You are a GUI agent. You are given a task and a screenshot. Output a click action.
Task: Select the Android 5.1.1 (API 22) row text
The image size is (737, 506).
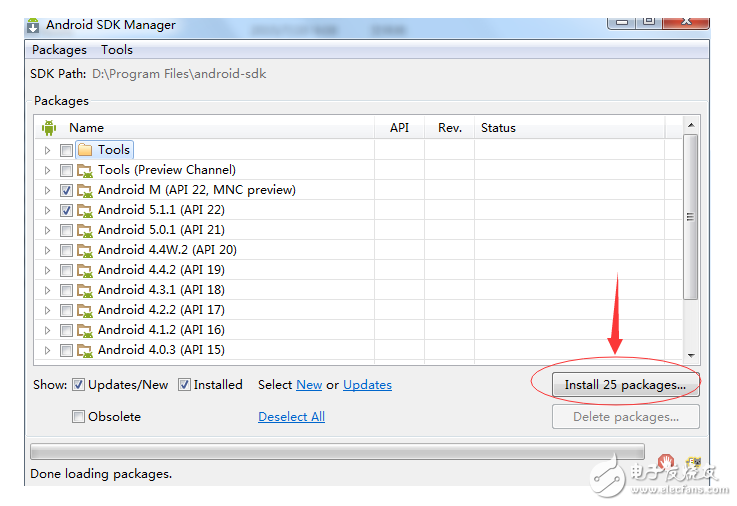[161, 210]
